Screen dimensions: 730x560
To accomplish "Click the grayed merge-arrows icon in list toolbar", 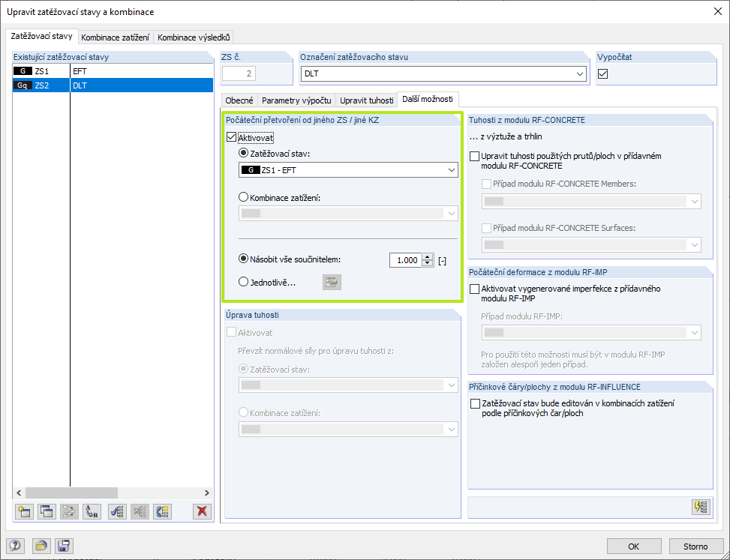I will pos(69,511).
